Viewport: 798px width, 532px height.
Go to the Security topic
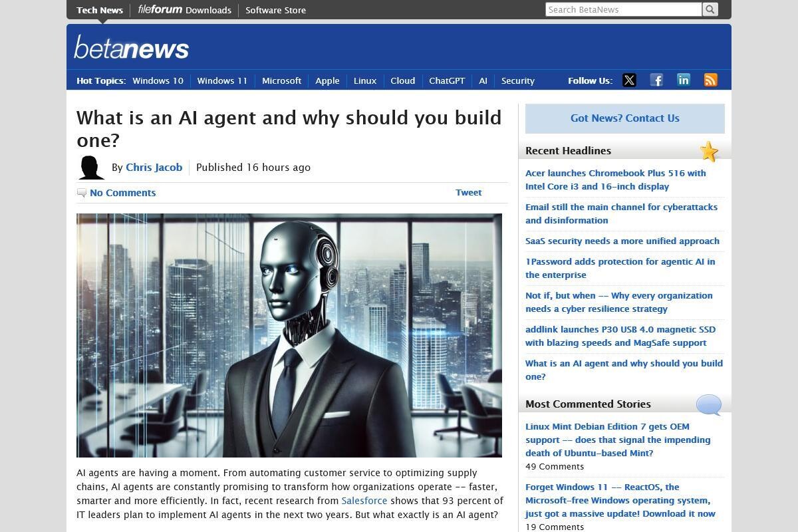point(517,80)
